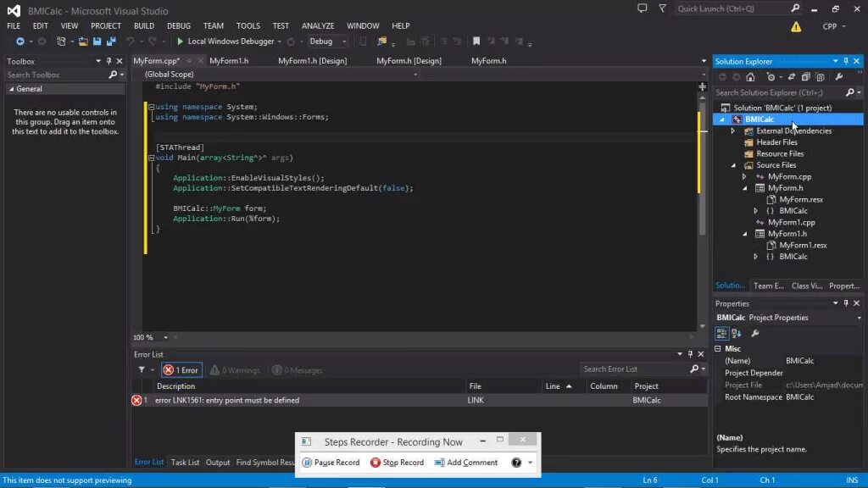Image resolution: width=868 pixels, height=488 pixels.
Task: Switch to the Task List tab
Action: pos(185,462)
